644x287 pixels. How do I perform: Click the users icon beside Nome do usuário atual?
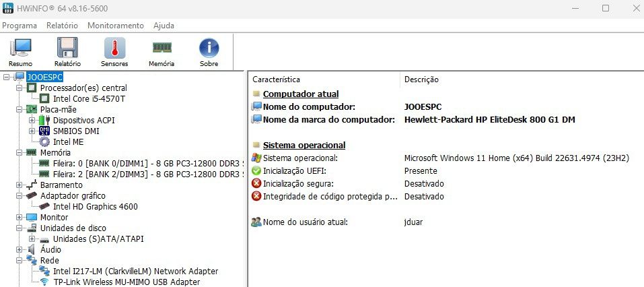click(x=256, y=222)
